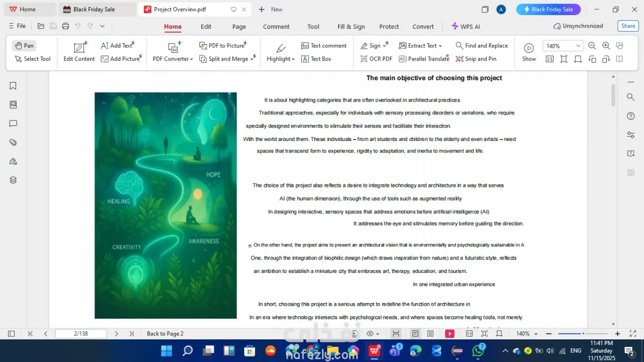Open the settings sliders in right sidebar
This screenshot has width=644, height=362.
coord(630,135)
